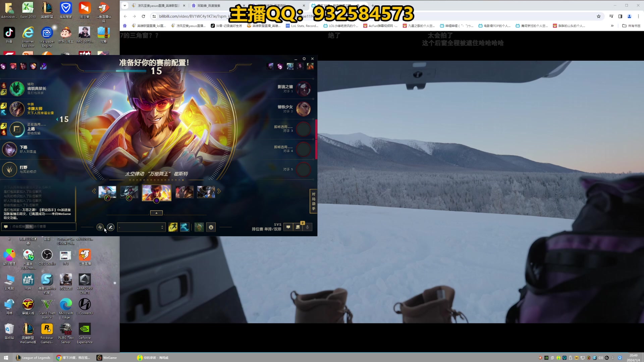Choose the fourth skin thumbnail
This screenshot has height=362, width=644.
pyautogui.click(x=184, y=192)
